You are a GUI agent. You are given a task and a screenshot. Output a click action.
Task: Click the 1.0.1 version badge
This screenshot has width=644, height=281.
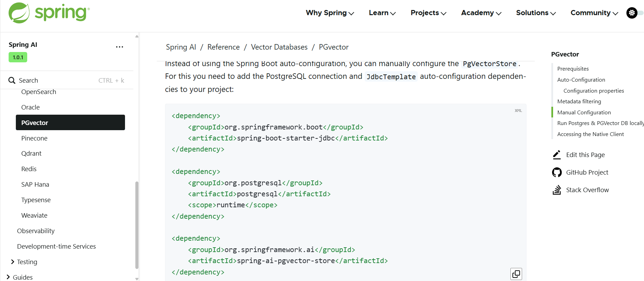(x=18, y=58)
